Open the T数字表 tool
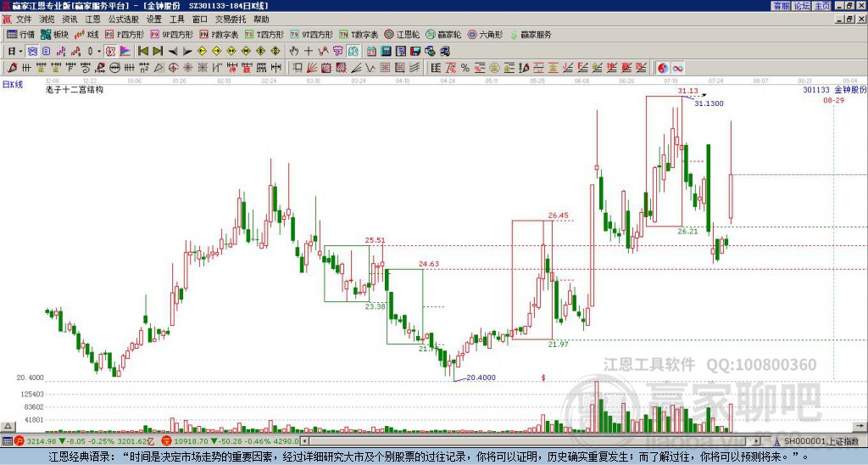 359,34
